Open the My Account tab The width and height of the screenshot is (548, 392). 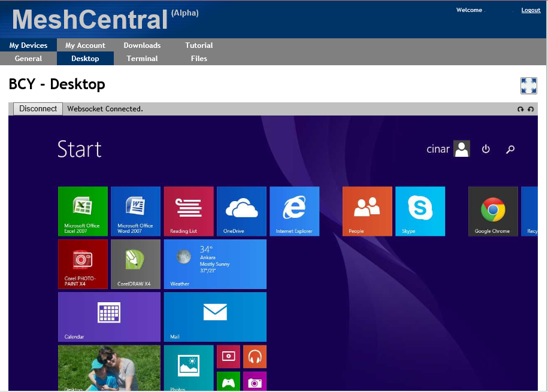point(85,45)
